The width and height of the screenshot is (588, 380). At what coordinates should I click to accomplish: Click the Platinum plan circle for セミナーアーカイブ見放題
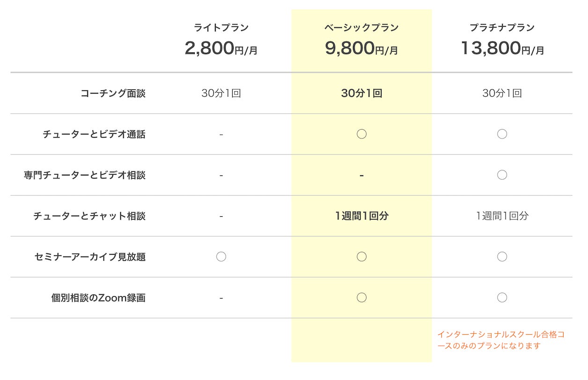[502, 256]
